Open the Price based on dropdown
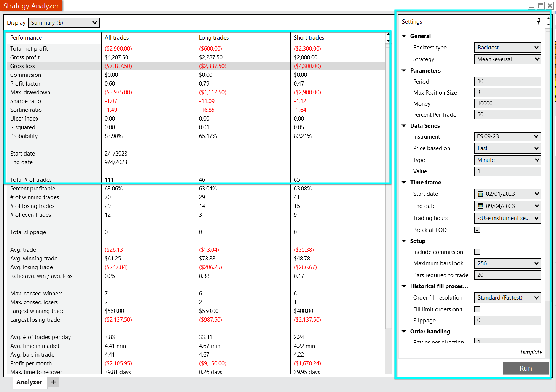Image resolution: width=556 pixels, height=392 pixels. click(508, 148)
